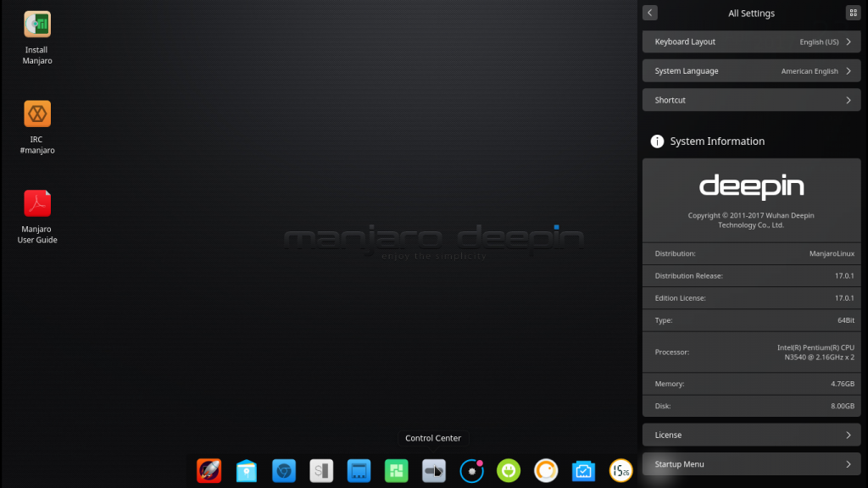Open the System Language setting row
This screenshot has width=868, height=488.
(x=751, y=71)
